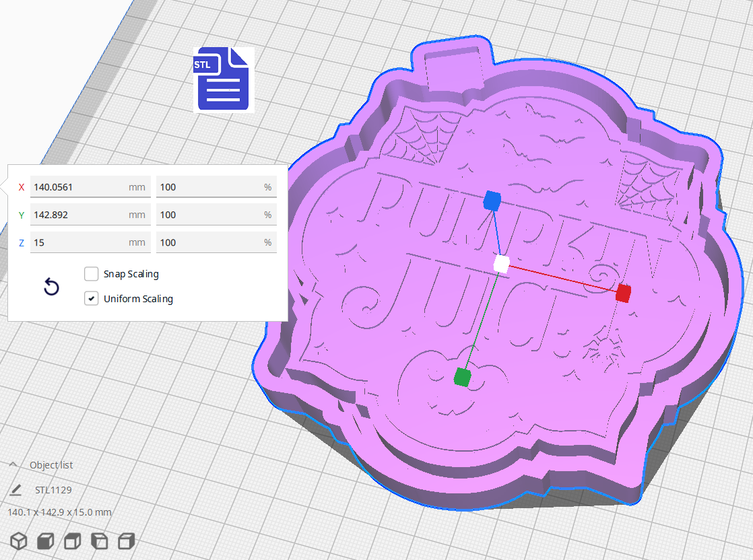This screenshot has height=560, width=753.
Task: Enable Snap Scaling
Action: tap(92, 274)
